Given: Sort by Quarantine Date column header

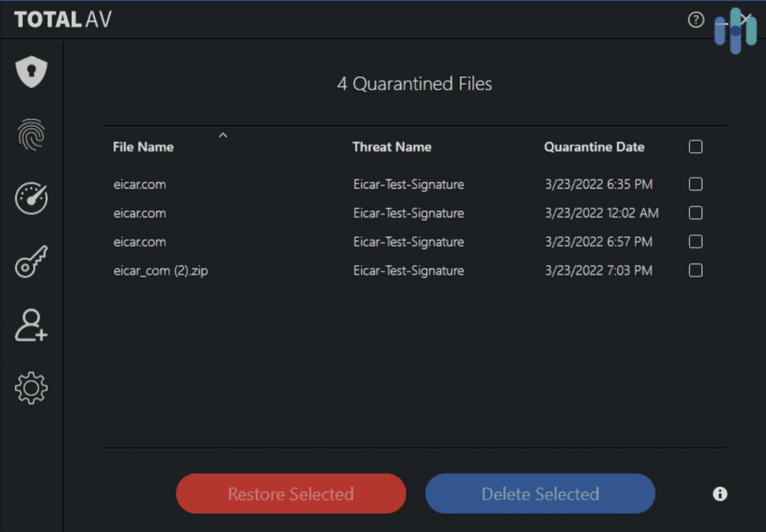Looking at the screenshot, I should [594, 147].
